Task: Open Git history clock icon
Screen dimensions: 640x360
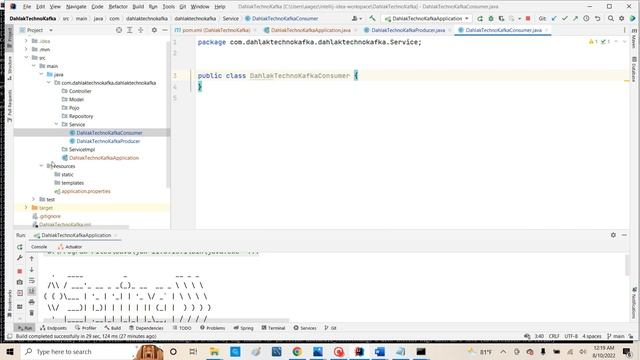Action: tap(586, 18)
